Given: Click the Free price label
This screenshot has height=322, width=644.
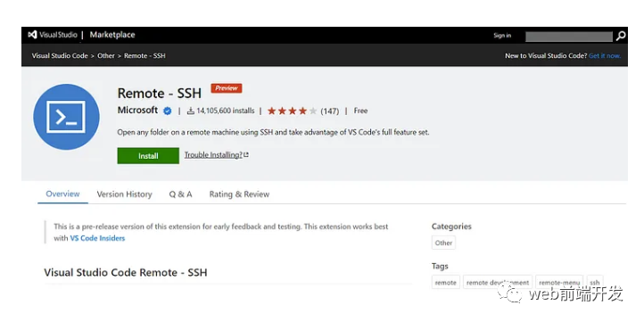Looking at the screenshot, I should [x=360, y=111].
